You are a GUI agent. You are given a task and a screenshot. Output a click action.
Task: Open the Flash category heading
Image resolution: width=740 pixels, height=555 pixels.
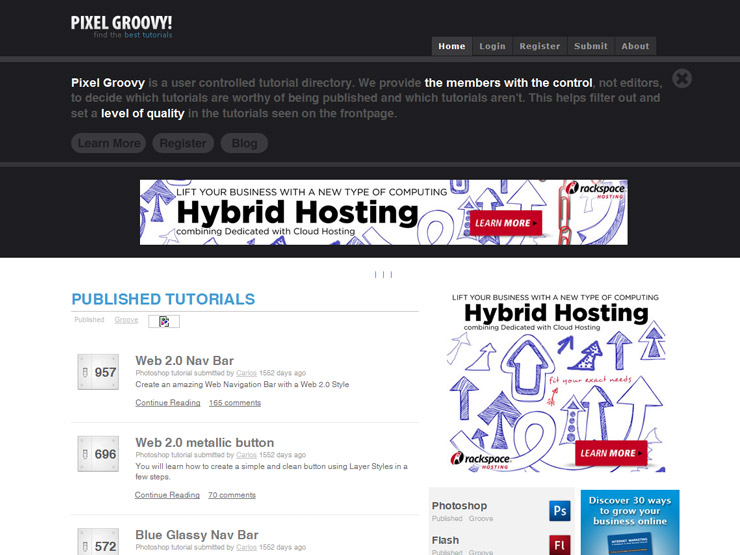tap(446, 540)
